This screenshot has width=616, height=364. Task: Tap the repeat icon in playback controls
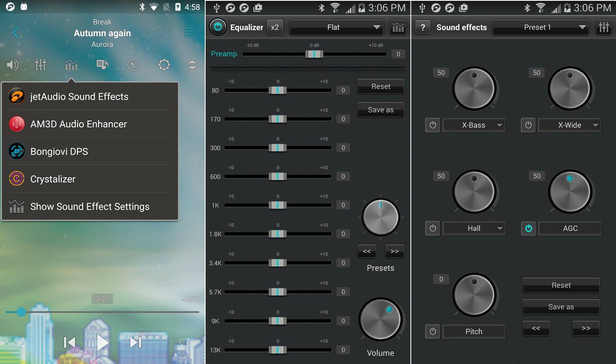[185, 343]
